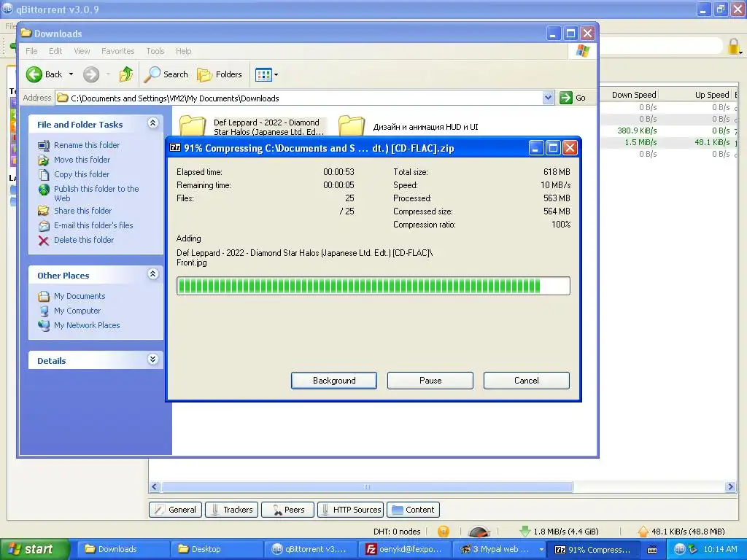Click the orange upload speed arrow icon

tap(643, 532)
